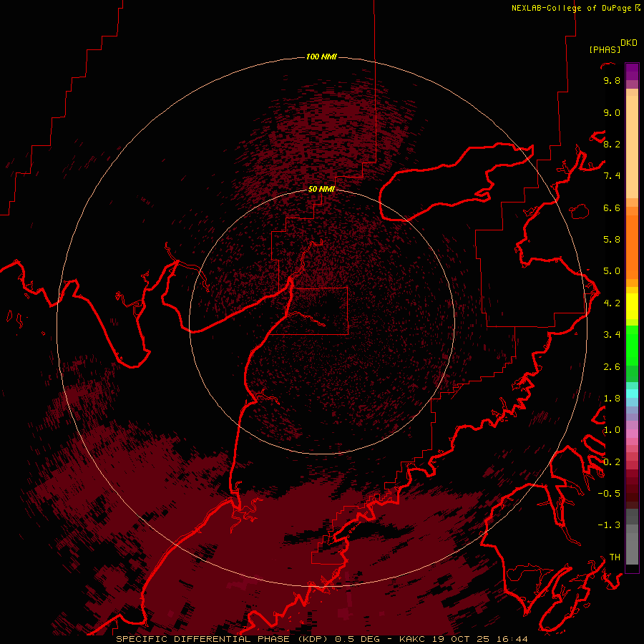Click the -0.5 legend value
The width and height of the screenshot is (644, 644).
609,494
